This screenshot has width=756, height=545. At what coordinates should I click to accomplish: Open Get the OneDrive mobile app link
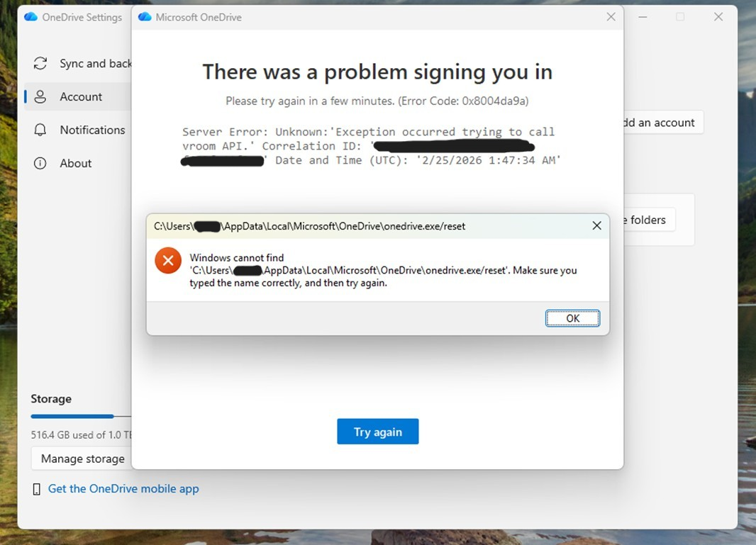coord(123,488)
